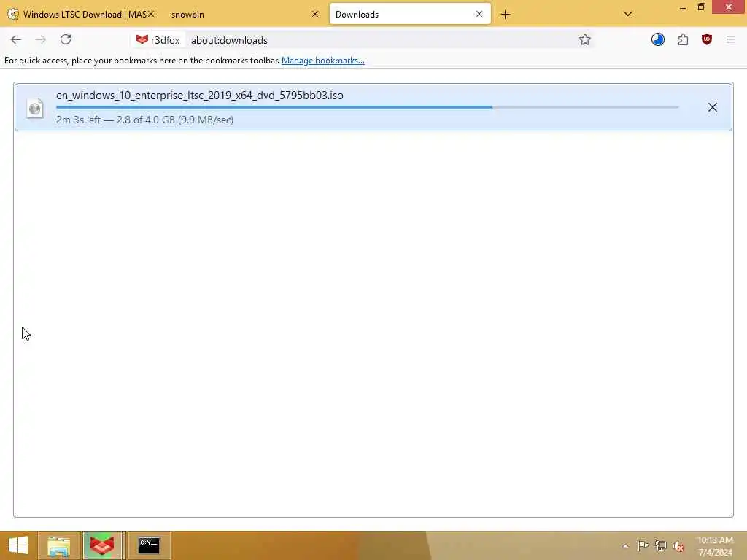Restore down the browser window
Image resolution: width=747 pixels, height=560 pixels.
tap(701, 7)
